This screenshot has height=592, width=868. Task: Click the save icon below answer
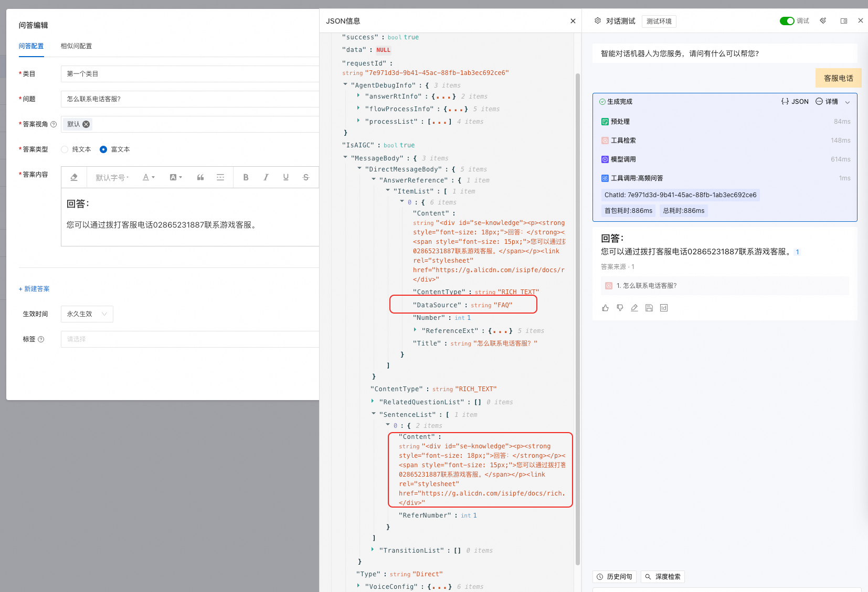(x=649, y=308)
